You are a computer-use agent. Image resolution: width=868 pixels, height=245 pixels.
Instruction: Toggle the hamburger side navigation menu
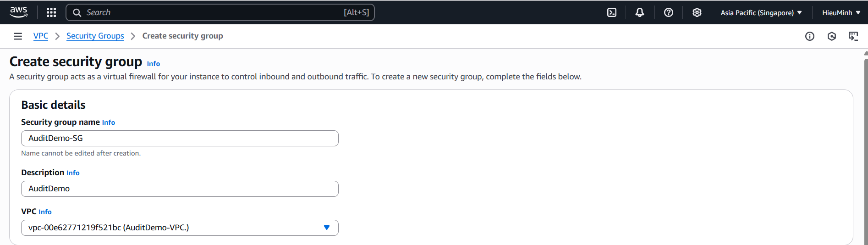tap(18, 36)
